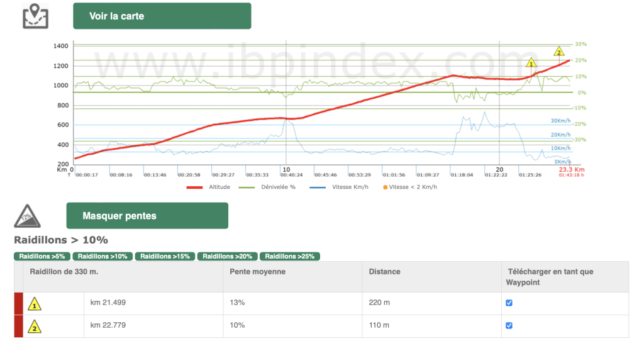Viewport: 644px width, 353px height.
Task: Show the Raidillons >20% filter
Action: (227, 257)
